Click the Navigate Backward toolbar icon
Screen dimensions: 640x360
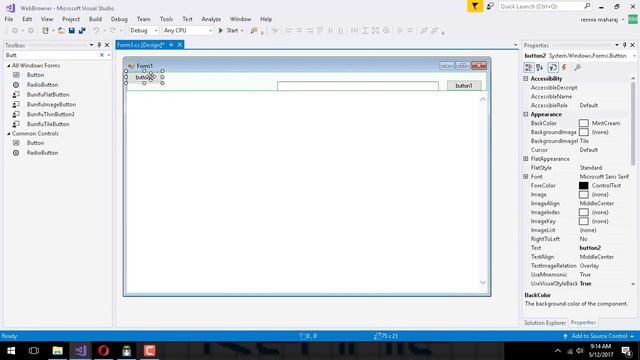[x=15, y=31]
